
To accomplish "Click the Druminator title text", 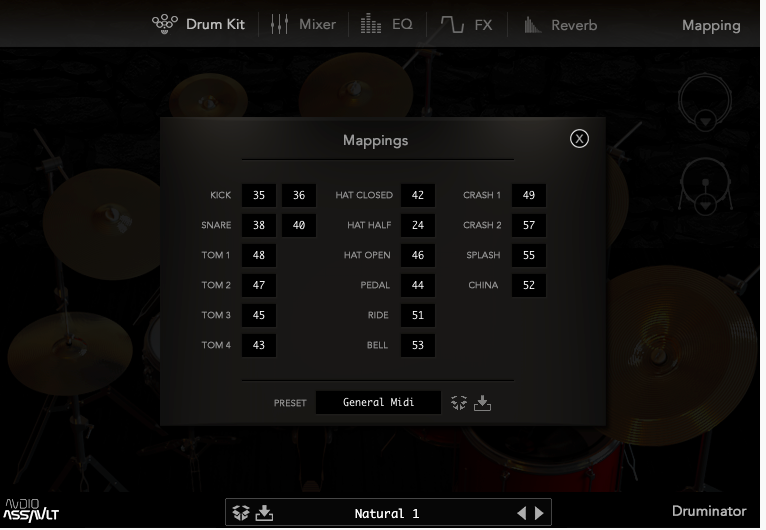I will [x=709, y=511].
